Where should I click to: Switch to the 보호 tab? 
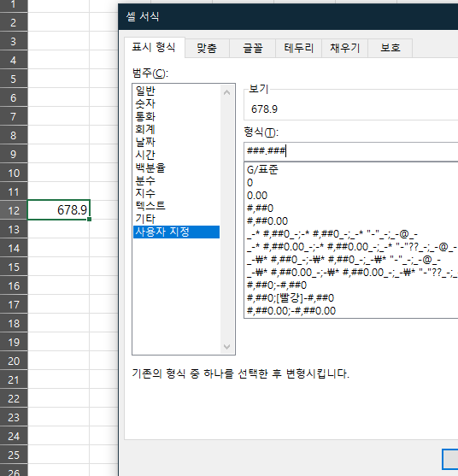390,48
